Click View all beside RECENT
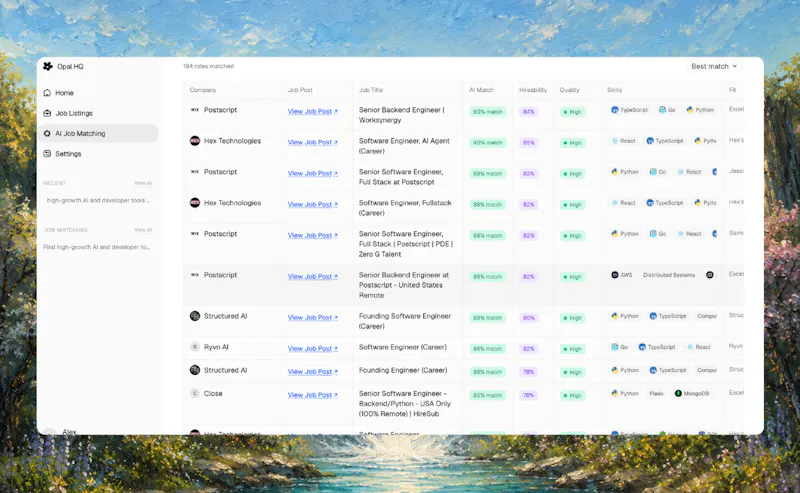The image size is (800, 493). pos(143,183)
